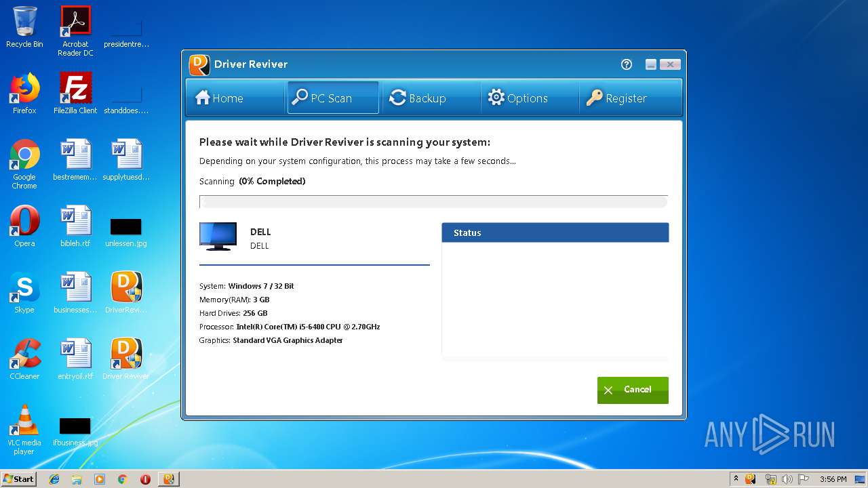Launch Internet Explorer from taskbar
The width and height of the screenshot is (868, 488).
coord(54,479)
